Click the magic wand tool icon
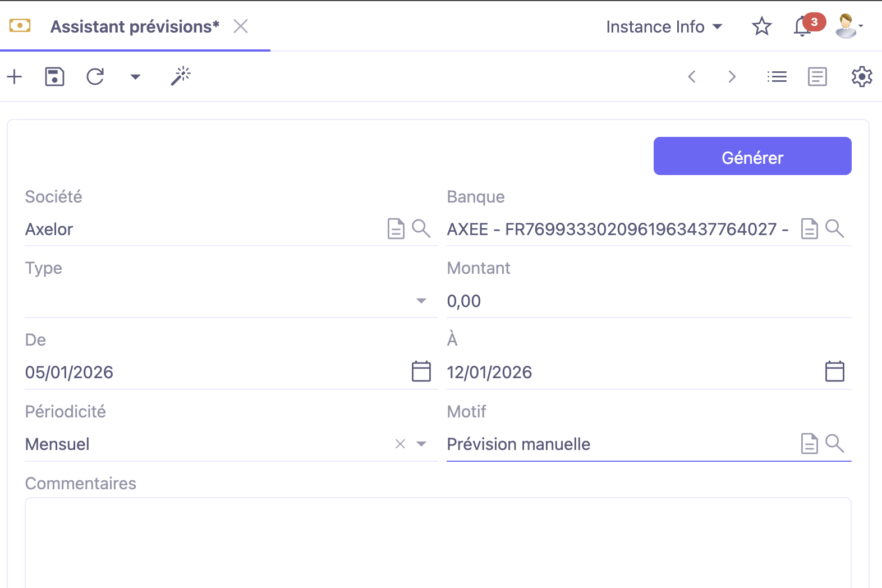 tap(181, 76)
